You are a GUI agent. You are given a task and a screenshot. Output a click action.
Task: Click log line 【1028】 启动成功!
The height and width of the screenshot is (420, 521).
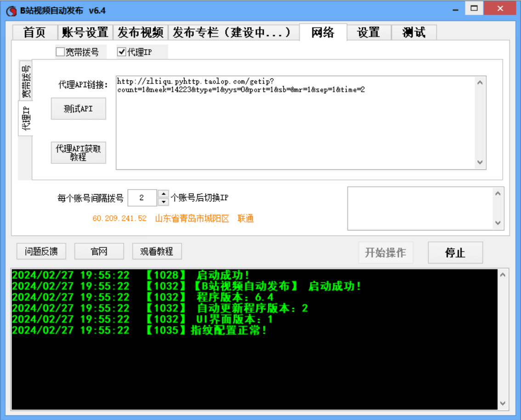click(x=130, y=275)
